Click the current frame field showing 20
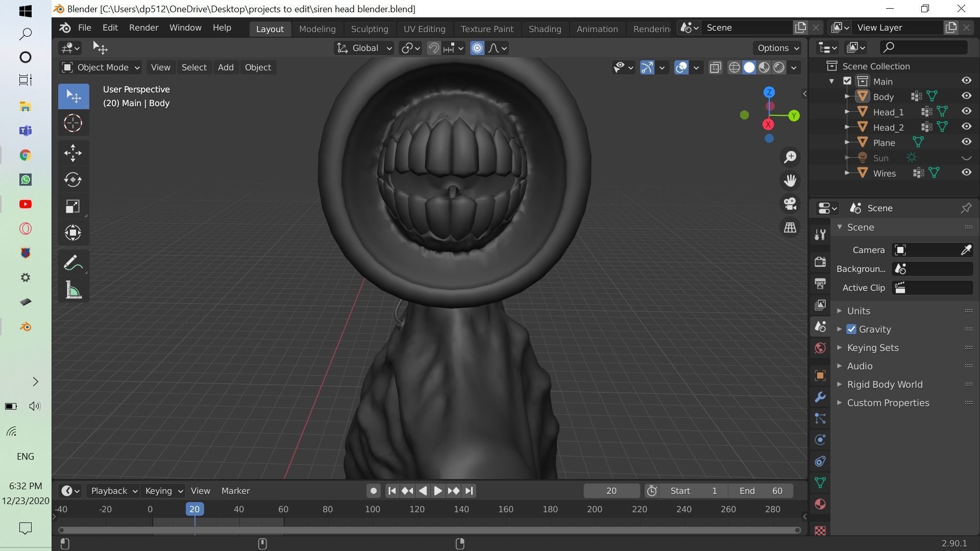Image resolution: width=980 pixels, height=551 pixels. (x=611, y=491)
